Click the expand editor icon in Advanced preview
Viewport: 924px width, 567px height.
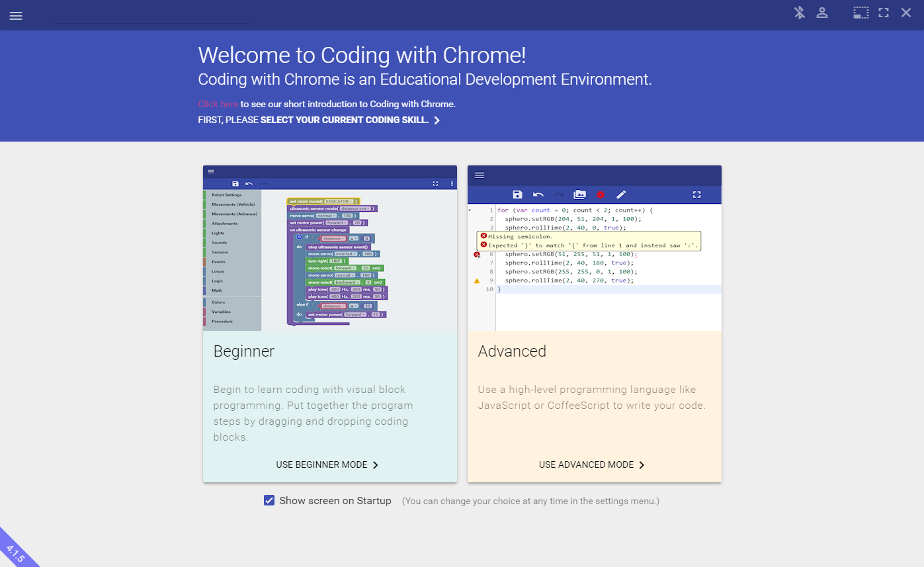[696, 195]
